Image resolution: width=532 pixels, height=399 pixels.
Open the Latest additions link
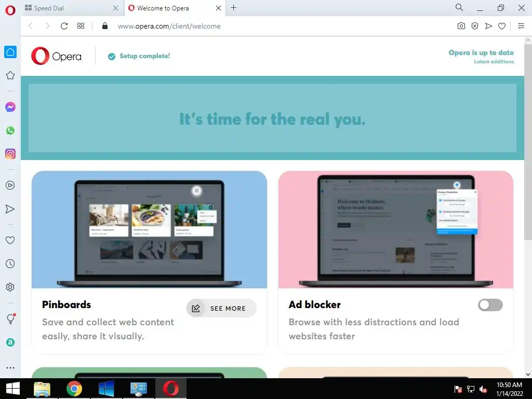click(494, 62)
